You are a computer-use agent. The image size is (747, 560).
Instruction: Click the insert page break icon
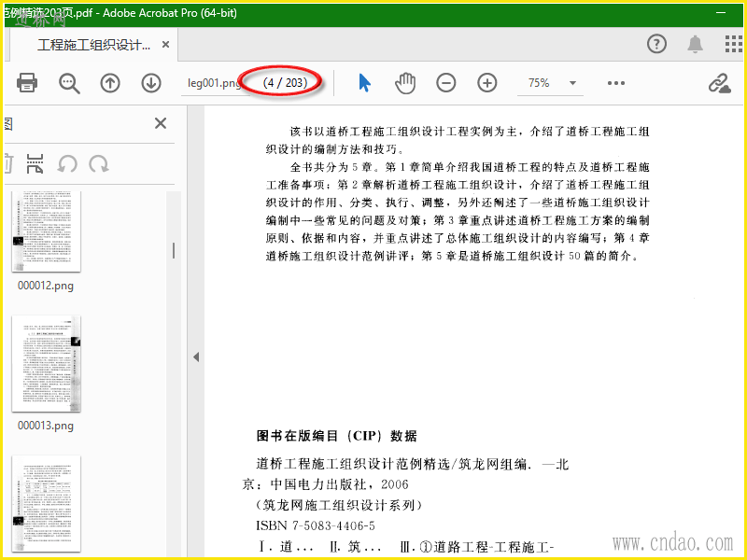coord(35,164)
